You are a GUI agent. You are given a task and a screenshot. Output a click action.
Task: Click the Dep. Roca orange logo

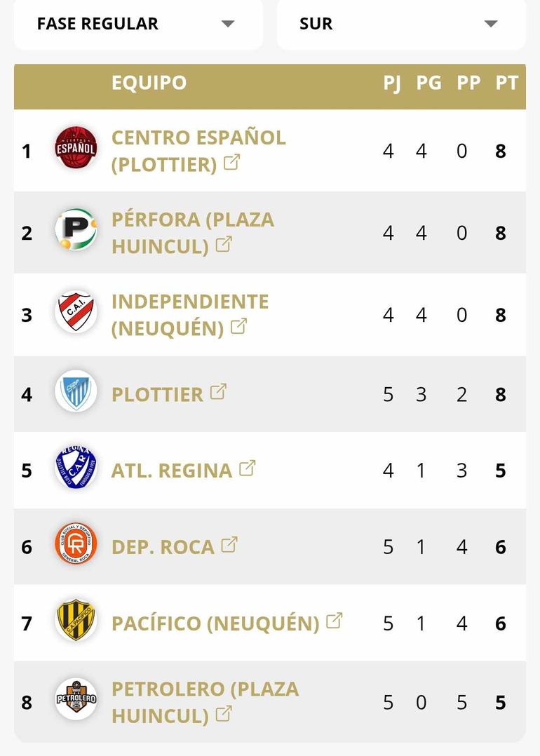[x=76, y=544]
